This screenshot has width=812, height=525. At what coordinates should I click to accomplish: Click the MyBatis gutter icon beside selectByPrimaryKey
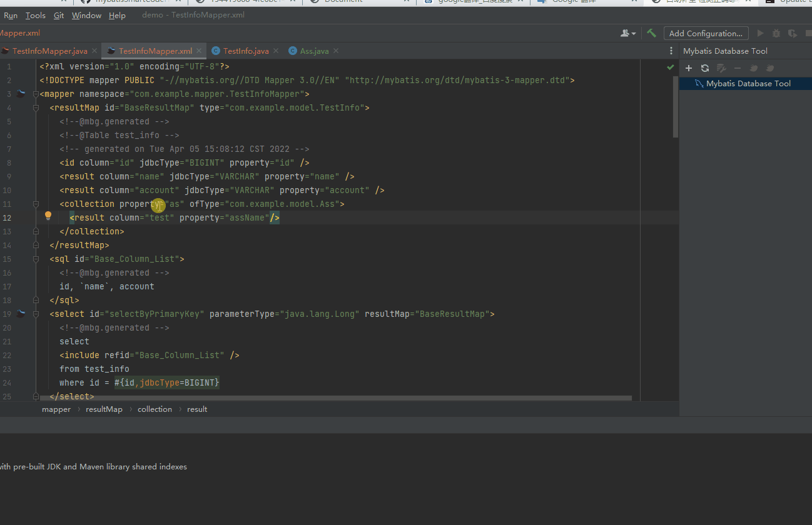21,314
